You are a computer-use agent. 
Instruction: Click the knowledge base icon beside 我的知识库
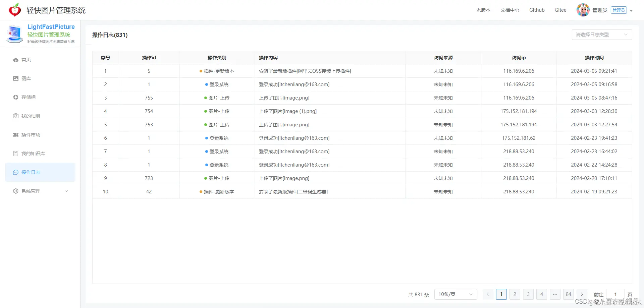pyautogui.click(x=16, y=153)
